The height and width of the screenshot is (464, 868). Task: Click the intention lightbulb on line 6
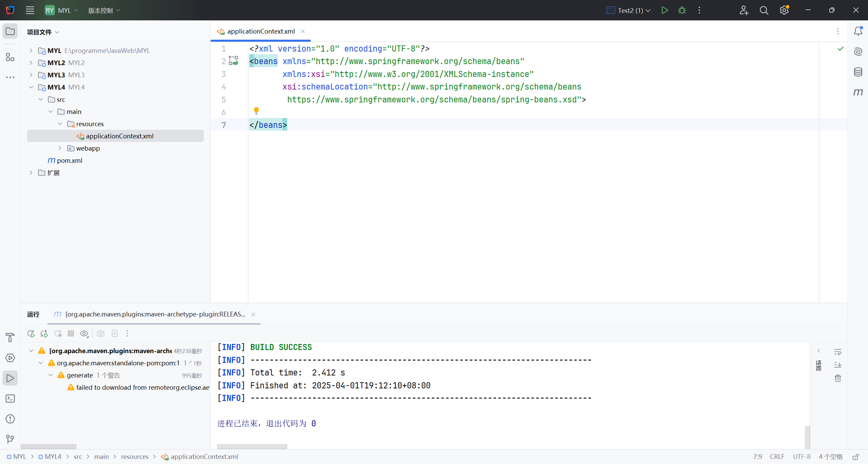pos(256,111)
